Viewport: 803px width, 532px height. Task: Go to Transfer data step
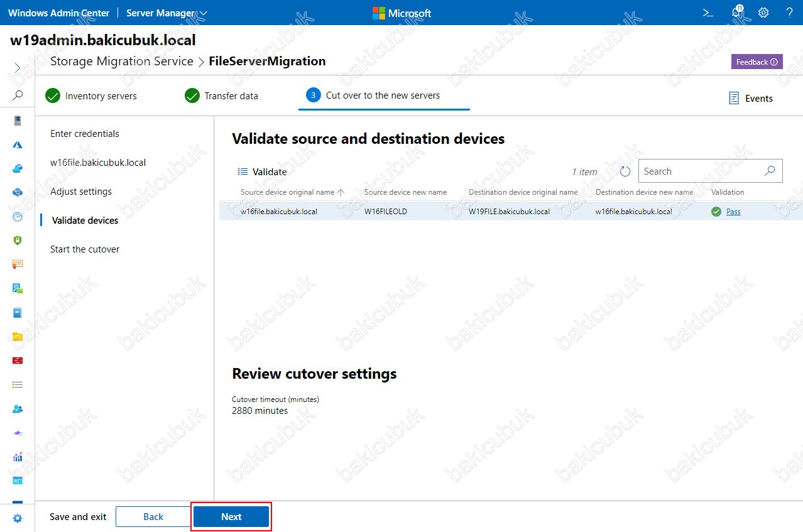pos(221,95)
